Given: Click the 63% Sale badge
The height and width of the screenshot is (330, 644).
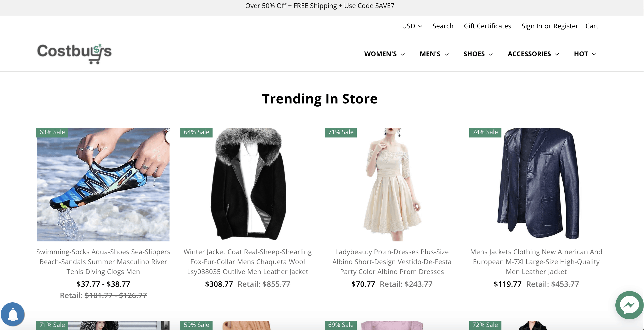Looking at the screenshot, I should [x=52, y=132].
